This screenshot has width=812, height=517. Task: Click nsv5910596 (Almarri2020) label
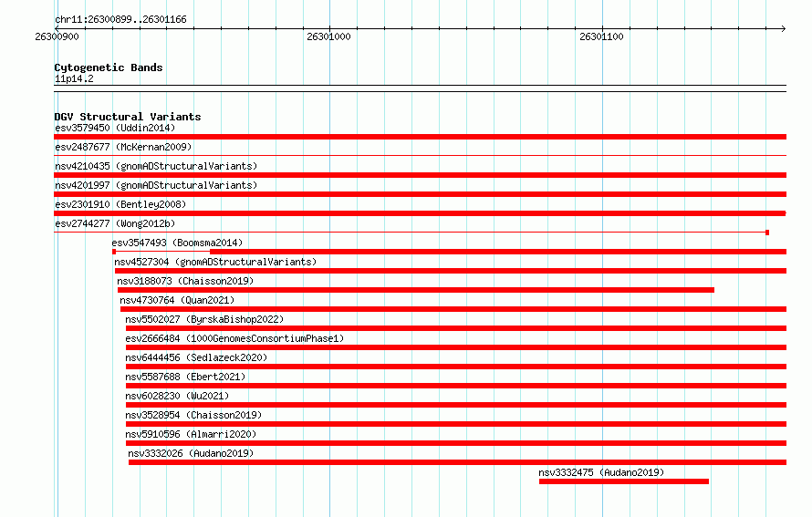coord(191,434)
